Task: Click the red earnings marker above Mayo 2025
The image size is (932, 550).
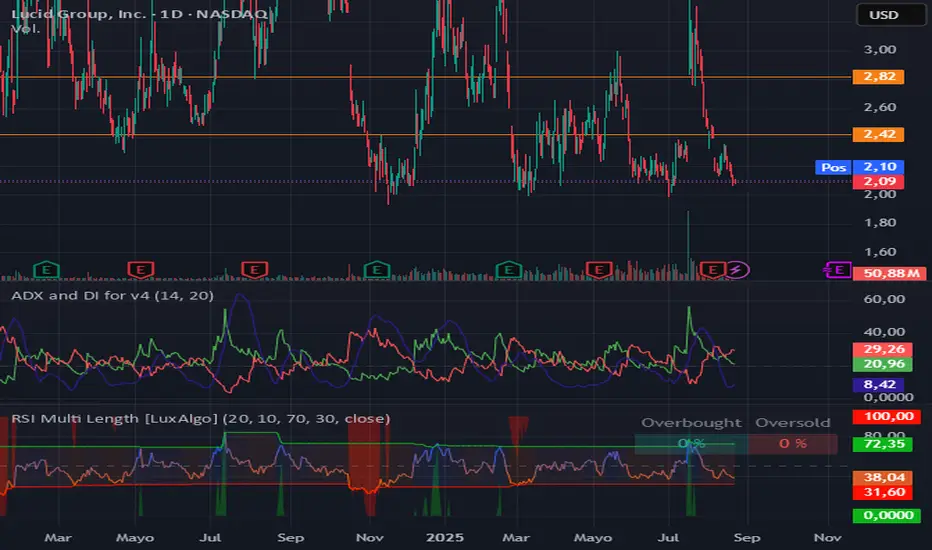Action: [599, 271]
